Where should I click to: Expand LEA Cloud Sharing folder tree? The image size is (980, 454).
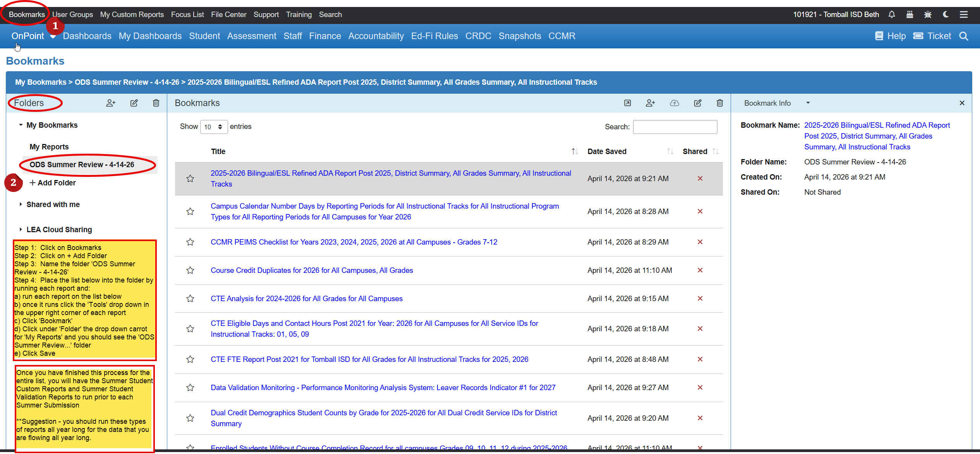click(x=21, y=230)
